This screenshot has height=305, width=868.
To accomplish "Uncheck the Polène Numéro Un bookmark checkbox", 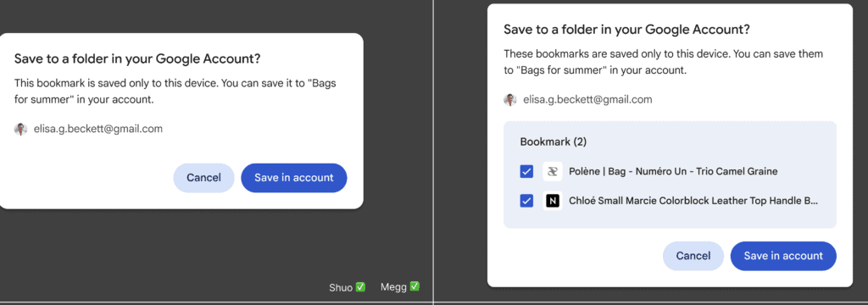I will pyautogui.click(x=526, y=172).
